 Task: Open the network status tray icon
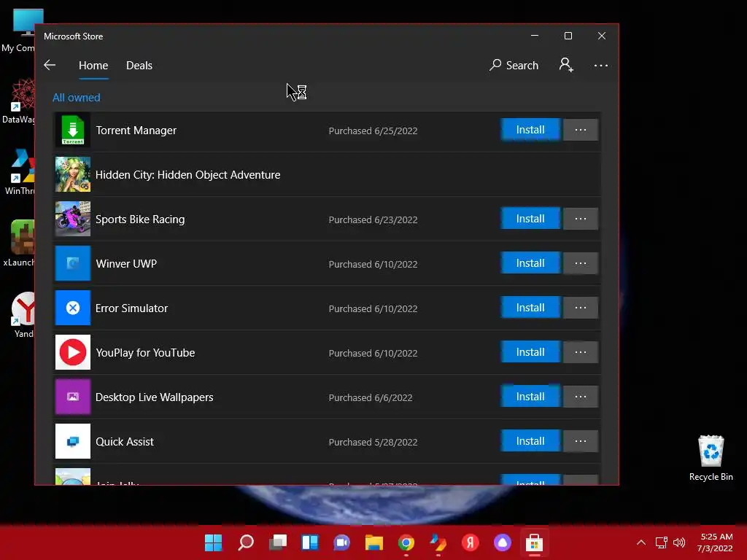click(x=661, y=542)
